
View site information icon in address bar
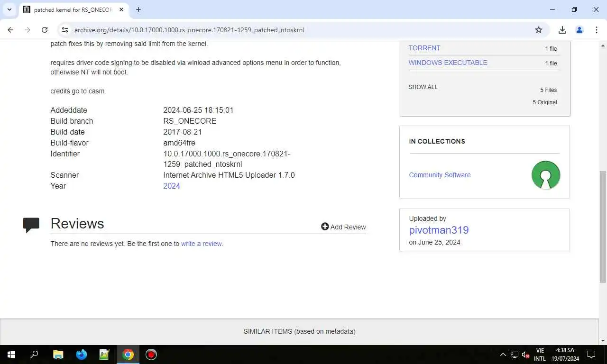pos(65,30)
